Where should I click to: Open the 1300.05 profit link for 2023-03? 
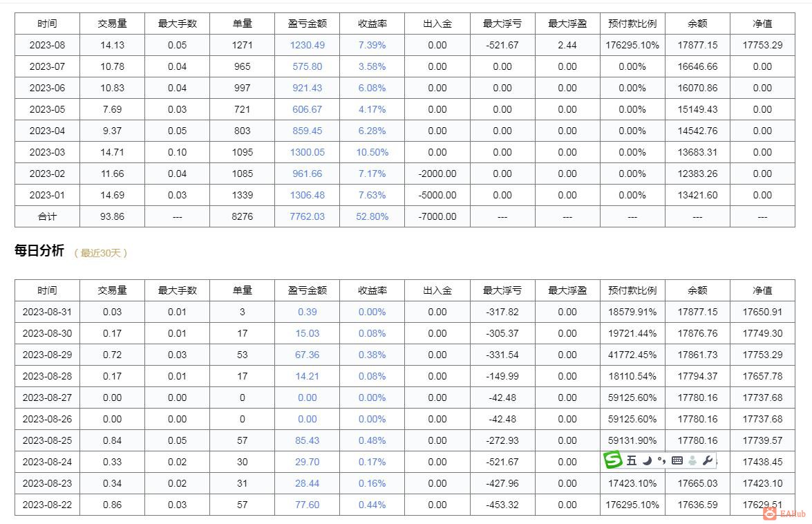pyautogui.click(x=307, y=152)
